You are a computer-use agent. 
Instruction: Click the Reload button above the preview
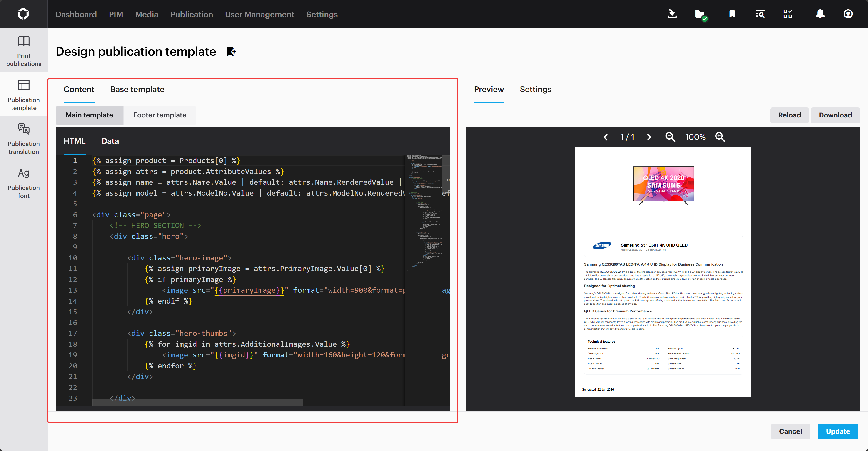pyautogui.click(x=789, y=115)
